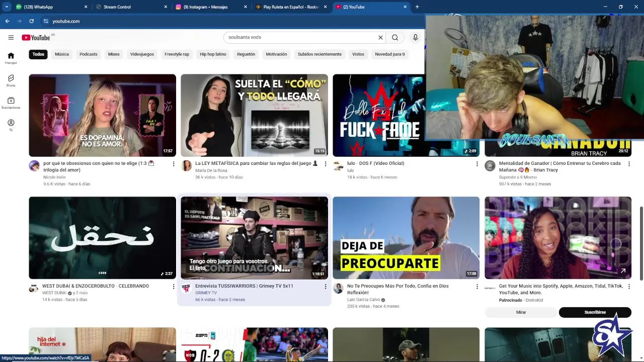This screenshot has height=362, width=644.
Task: Open Shorts from the sidebar
Action: coord(11,80)
